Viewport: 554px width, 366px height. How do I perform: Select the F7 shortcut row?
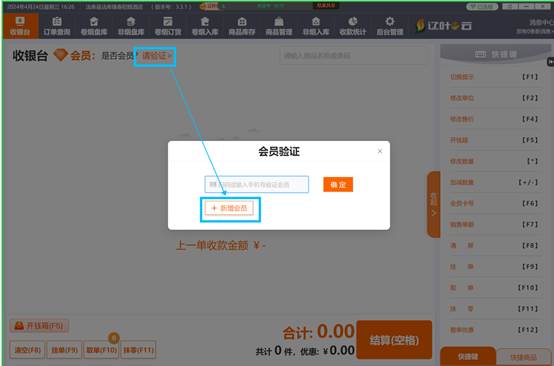(494, 224)
